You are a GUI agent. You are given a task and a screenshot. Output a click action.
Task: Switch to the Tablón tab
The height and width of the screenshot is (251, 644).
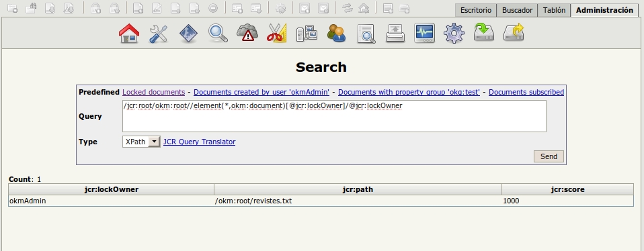tap(554, 10)
